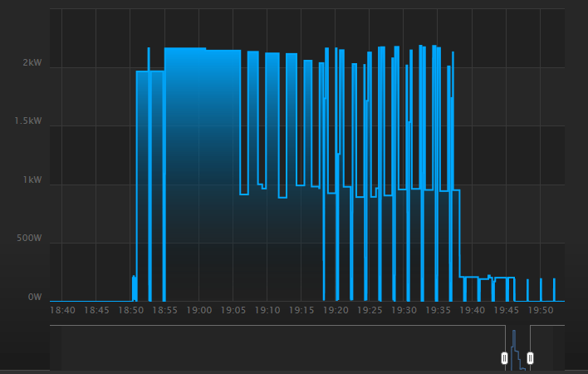Click the 1.5kW power axis label
The image size is (588, 374).
(x=28, y=121)
